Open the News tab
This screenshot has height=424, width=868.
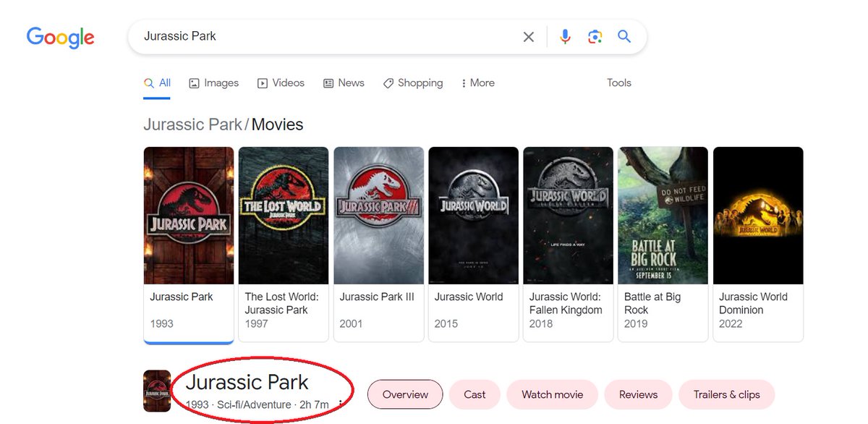pos(344,83)
